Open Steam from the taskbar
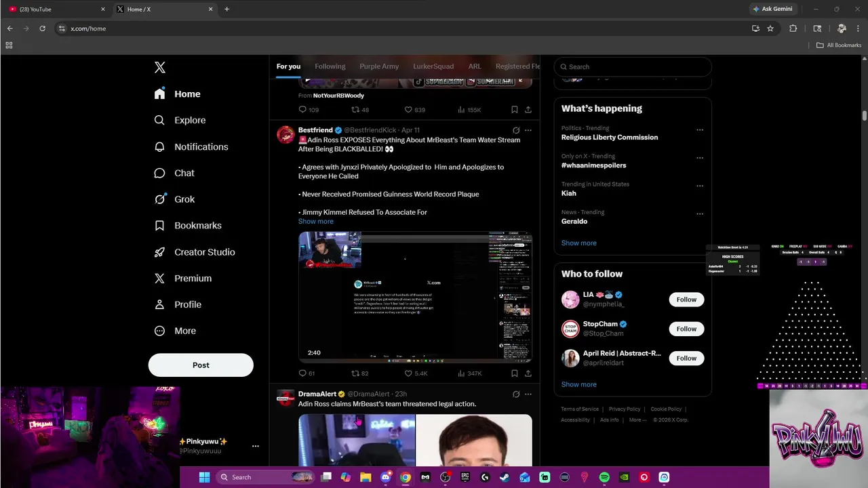868x488 pixels. [505, 477]
